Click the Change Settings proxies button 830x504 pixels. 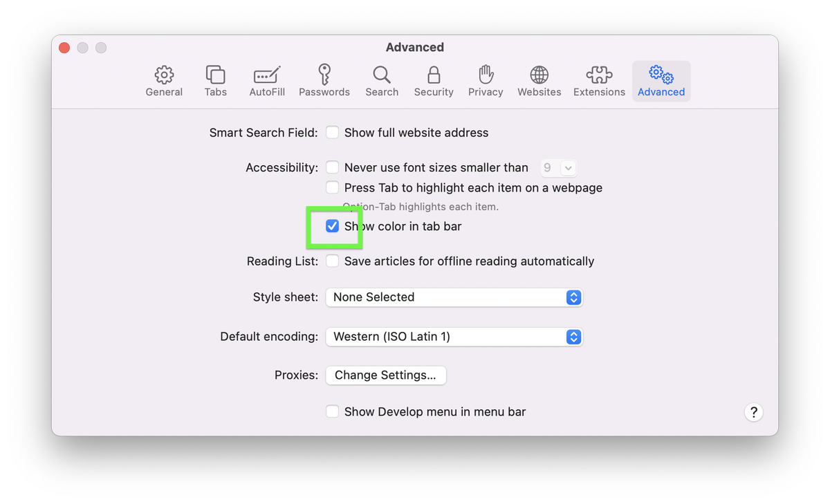click(385, 375)
